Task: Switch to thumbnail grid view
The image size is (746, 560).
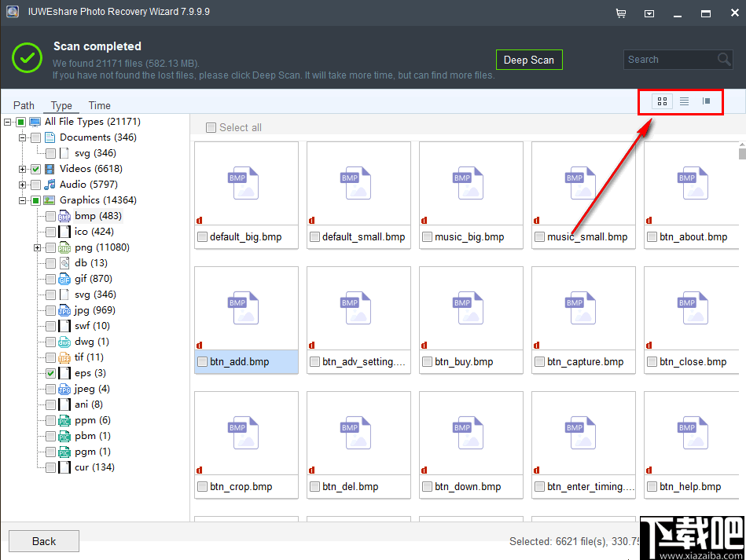Action: (661, 101)
